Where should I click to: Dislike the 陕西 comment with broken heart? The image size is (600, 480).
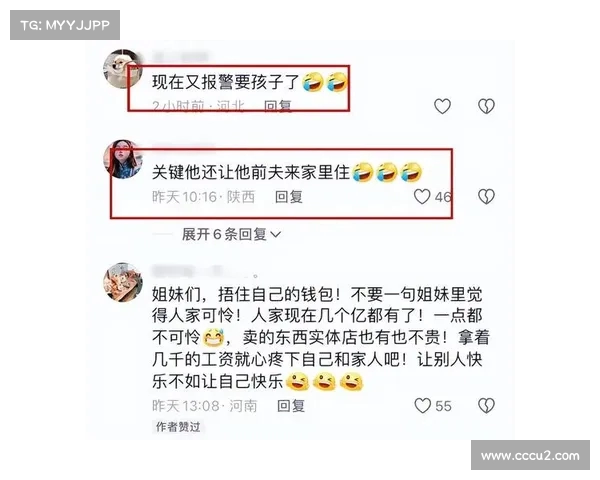486,197
